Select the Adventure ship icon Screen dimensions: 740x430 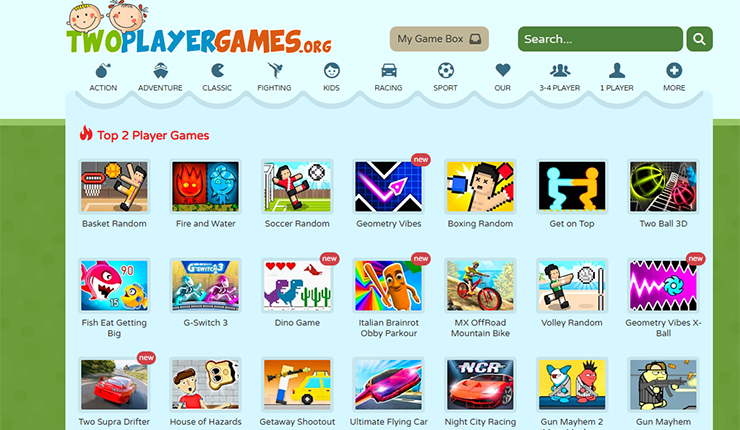(x=160, y=71)
